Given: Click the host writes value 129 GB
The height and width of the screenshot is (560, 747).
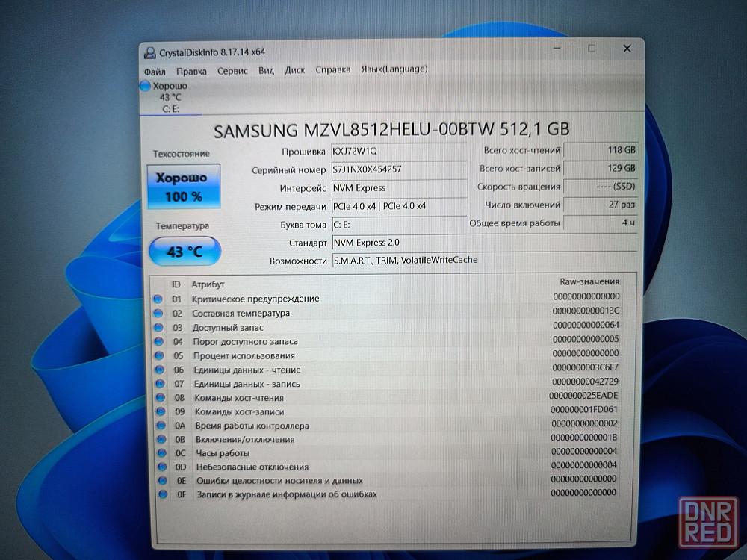Looking at the screenshot, I should click(601, 168).
